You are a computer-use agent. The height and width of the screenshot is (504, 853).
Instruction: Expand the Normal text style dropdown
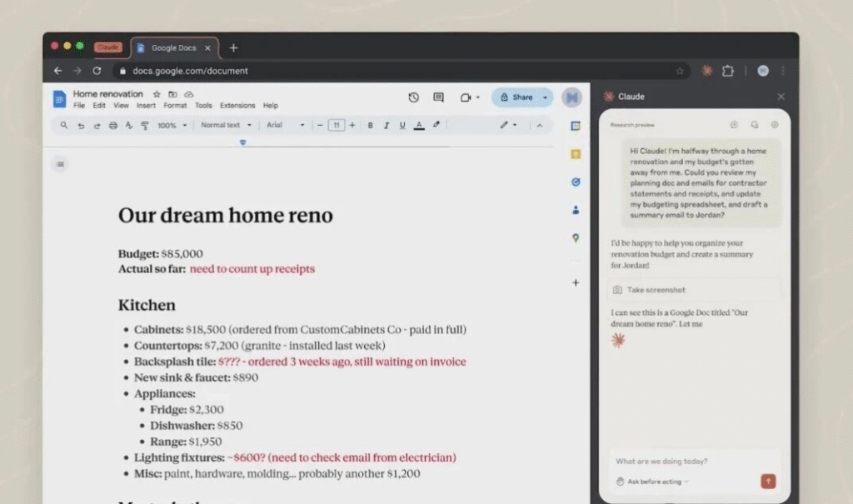[226, 126]
